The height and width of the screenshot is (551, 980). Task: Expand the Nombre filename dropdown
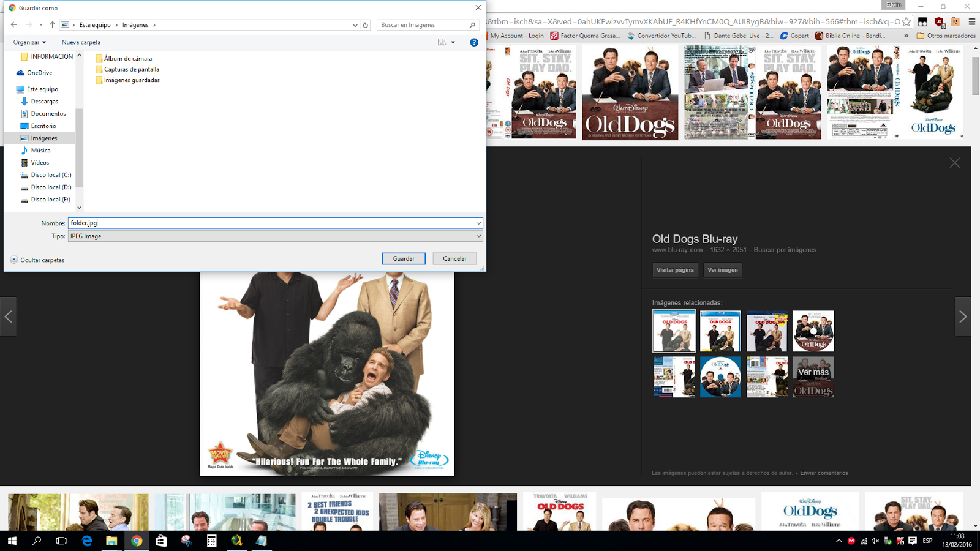coord(478,223)
